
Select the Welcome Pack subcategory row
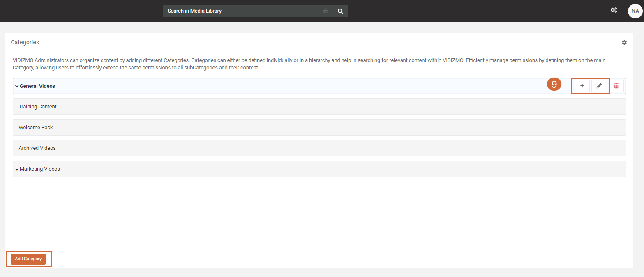coord(36,128)
